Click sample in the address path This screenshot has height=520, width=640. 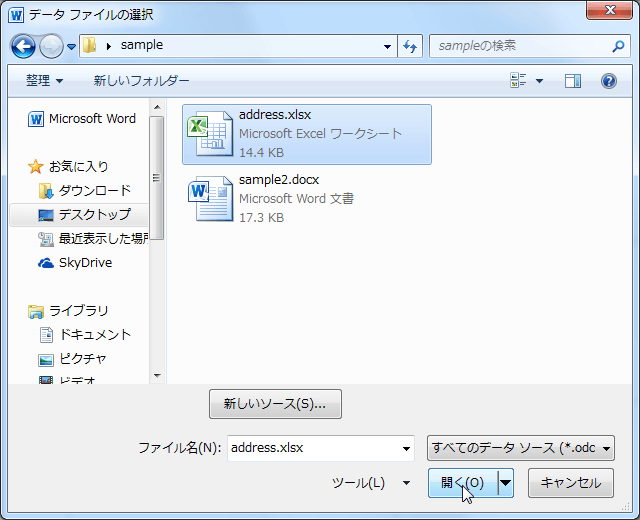[142, 45]
